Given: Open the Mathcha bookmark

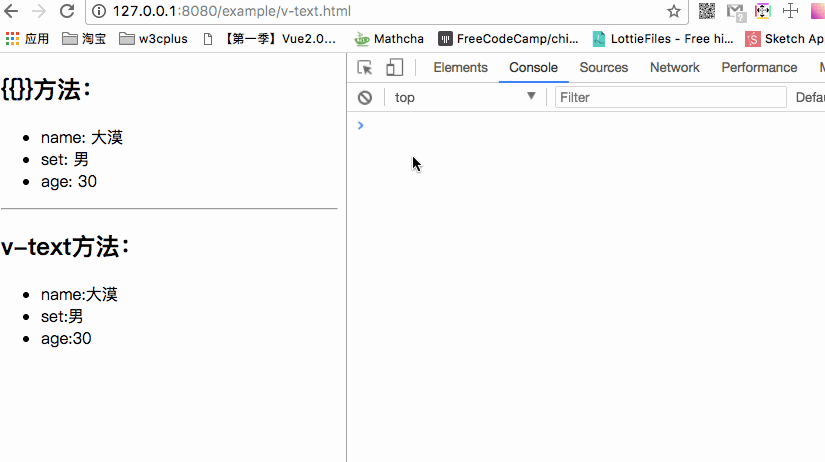Looking at the screenshot, I should coord(389,39).
